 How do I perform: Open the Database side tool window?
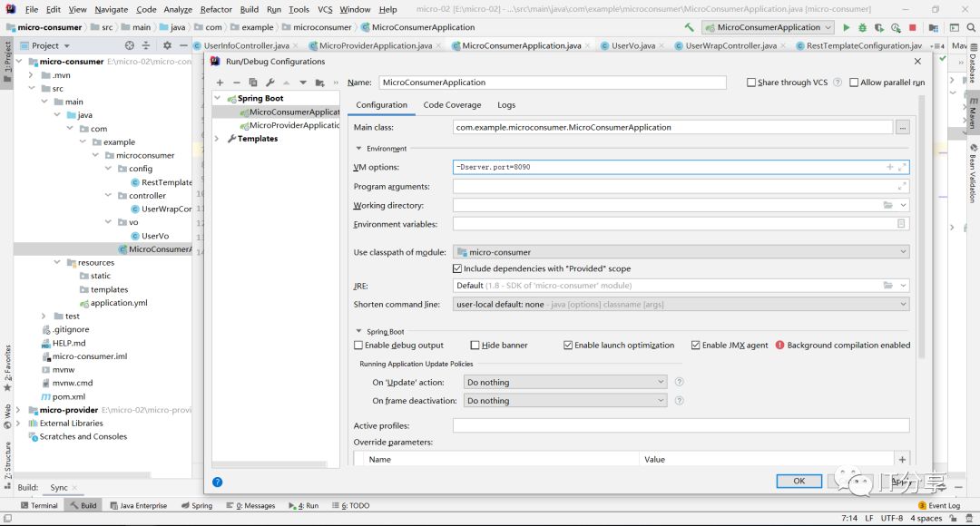tap(973, 63)
